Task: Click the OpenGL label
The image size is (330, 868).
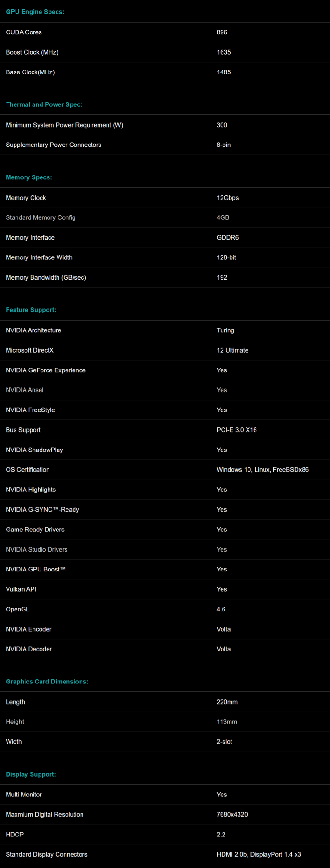Action: (x=17, y=609)
